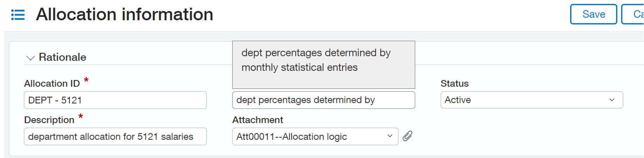Click into the Allocation ID field
This screenshot has width=644, height=158.
[115, 100]
